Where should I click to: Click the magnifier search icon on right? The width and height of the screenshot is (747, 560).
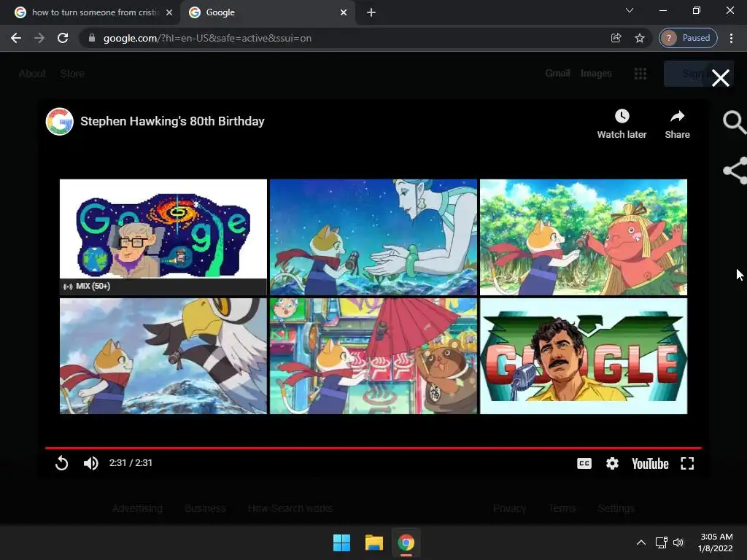pos(734,122)
